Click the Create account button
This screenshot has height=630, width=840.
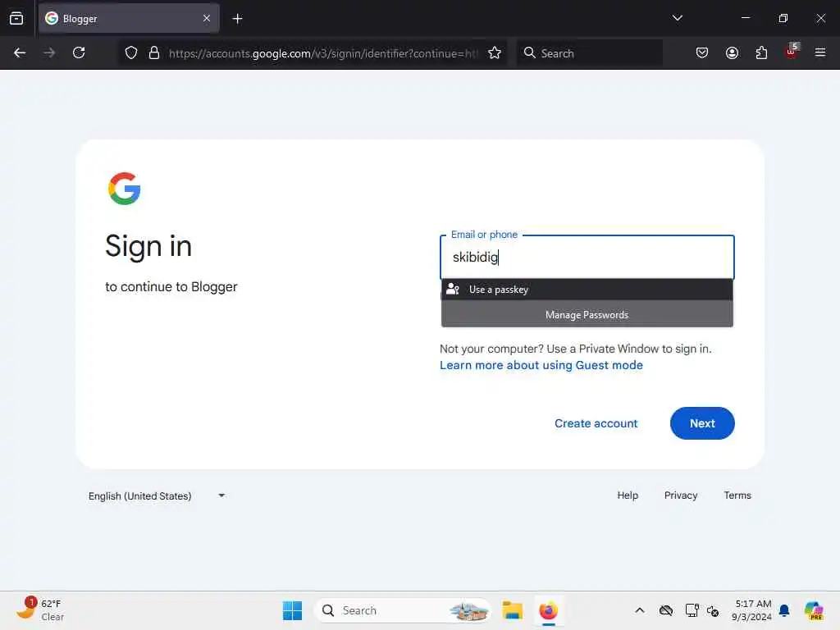click(x=596, y=423)
